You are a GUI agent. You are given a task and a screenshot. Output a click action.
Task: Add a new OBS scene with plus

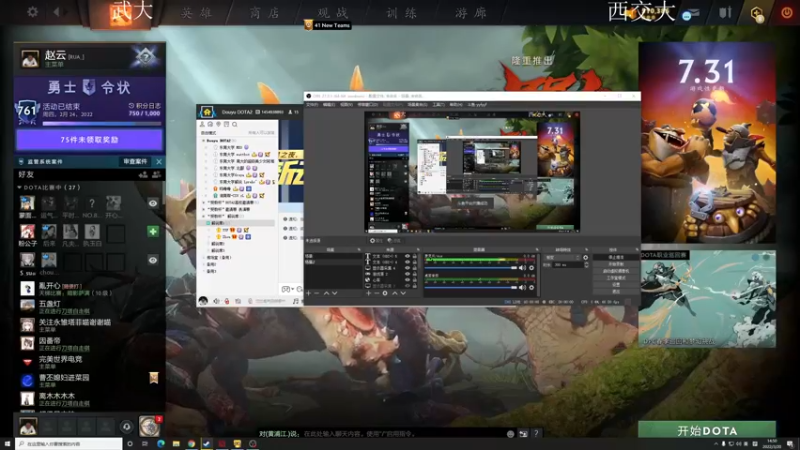click(308, 293)
